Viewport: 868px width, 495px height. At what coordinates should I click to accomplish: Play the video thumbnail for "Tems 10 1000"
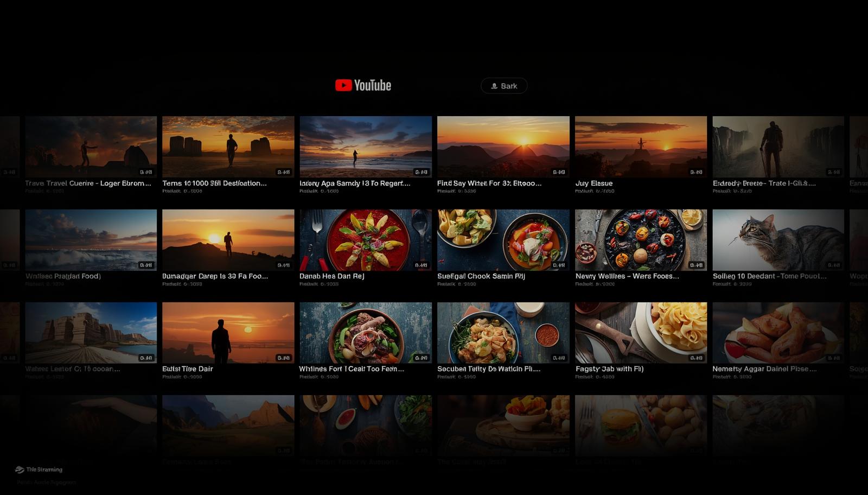[228, 147]
